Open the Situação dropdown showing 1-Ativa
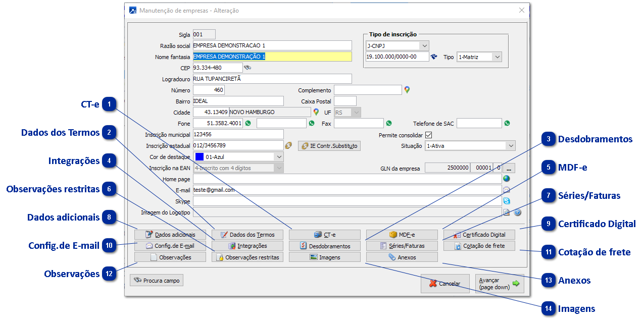This screenshot has width=644, height=323. [x=511, y=146]
